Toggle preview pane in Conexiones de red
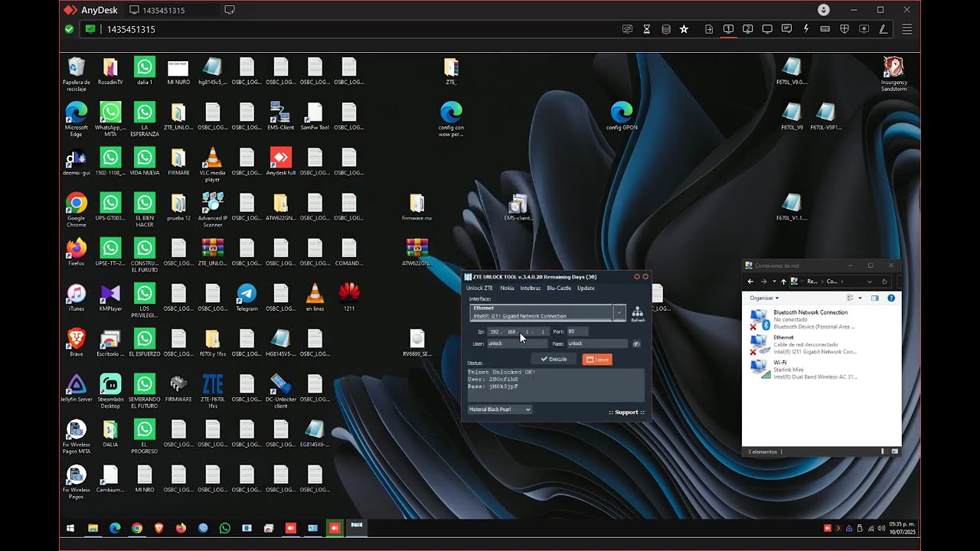 [875, 298]
